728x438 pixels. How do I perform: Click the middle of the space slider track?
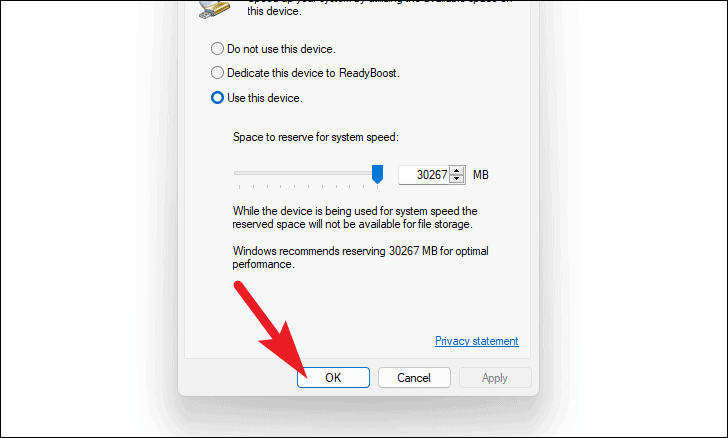[306, 173]
